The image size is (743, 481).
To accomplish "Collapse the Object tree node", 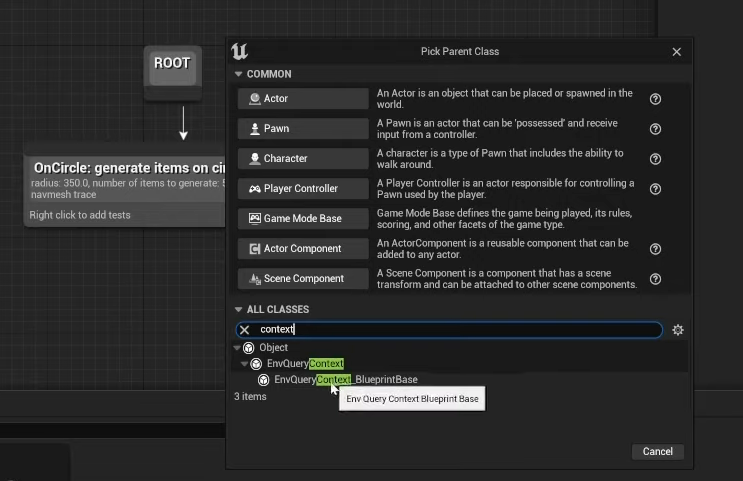I will (x=238, y=348).
